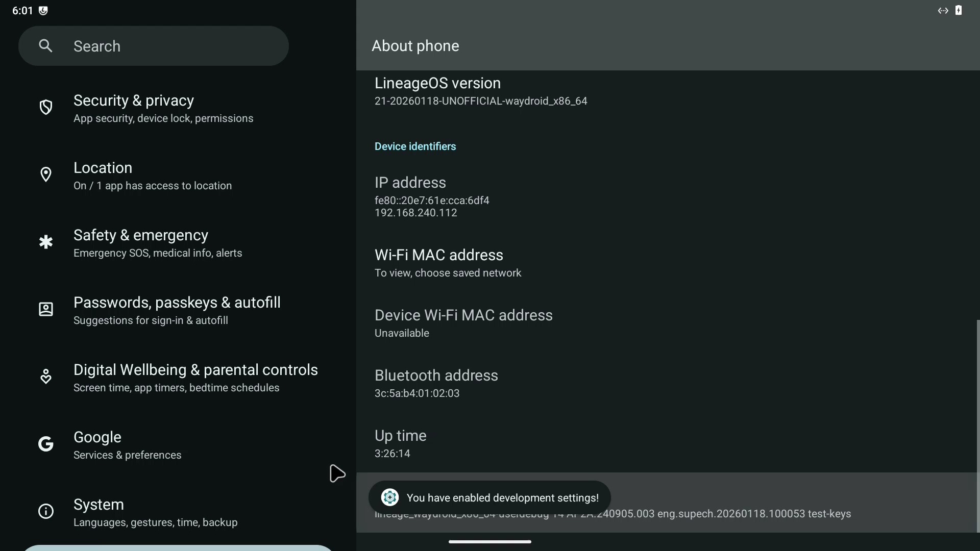Click the Digital Wellbeing heart icon

click(x=46, y=377)
